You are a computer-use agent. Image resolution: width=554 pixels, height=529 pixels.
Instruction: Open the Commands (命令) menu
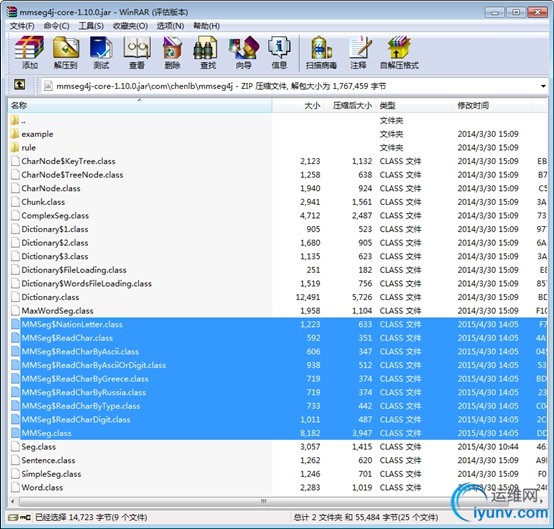click(56, 26)
